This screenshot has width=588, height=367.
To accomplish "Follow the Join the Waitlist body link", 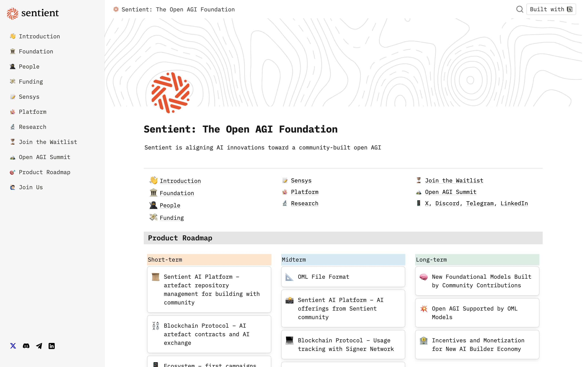I will pos(454,181).
